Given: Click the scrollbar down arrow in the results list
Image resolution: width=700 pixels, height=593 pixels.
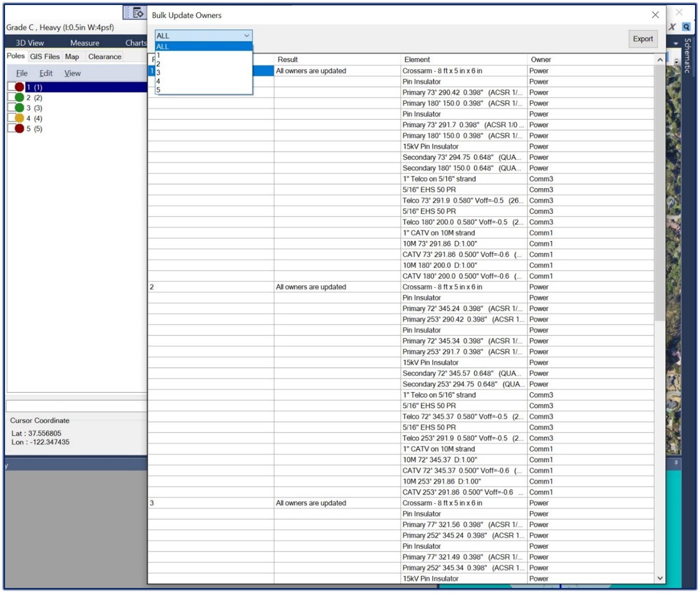Looking at the screenshot, I should (x=660, y=578).
